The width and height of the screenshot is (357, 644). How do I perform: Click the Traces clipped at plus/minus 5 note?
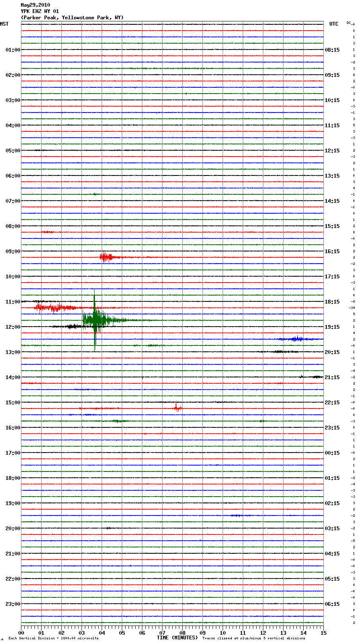[254, 638]
